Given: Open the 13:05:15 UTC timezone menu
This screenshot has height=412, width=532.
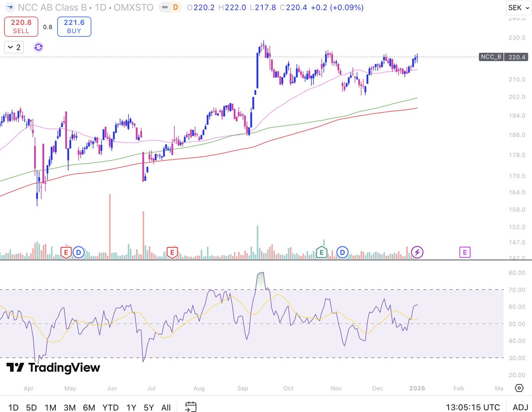Looking at the screenshot, I should point(473,407).
